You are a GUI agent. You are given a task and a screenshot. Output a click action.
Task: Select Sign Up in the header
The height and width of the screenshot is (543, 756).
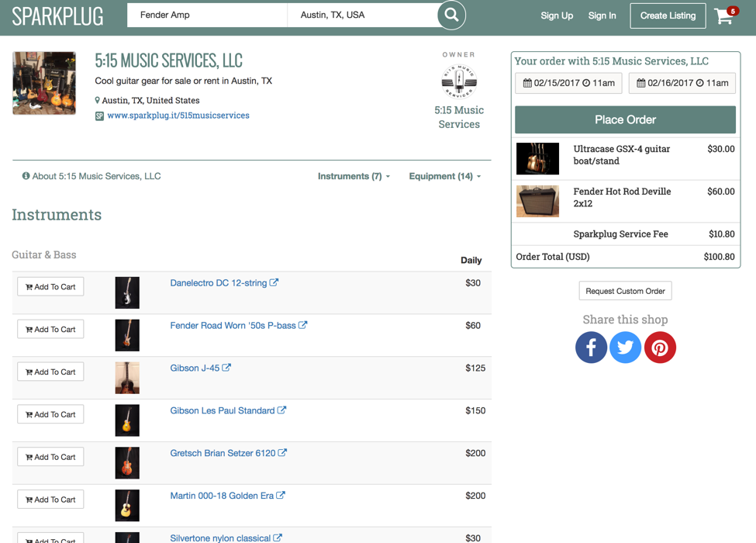pyautogui.click(x=557, y=16)
